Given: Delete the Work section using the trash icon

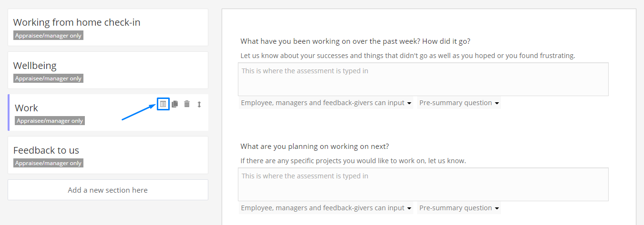Looking at the screenshot, I should (187, 104).
